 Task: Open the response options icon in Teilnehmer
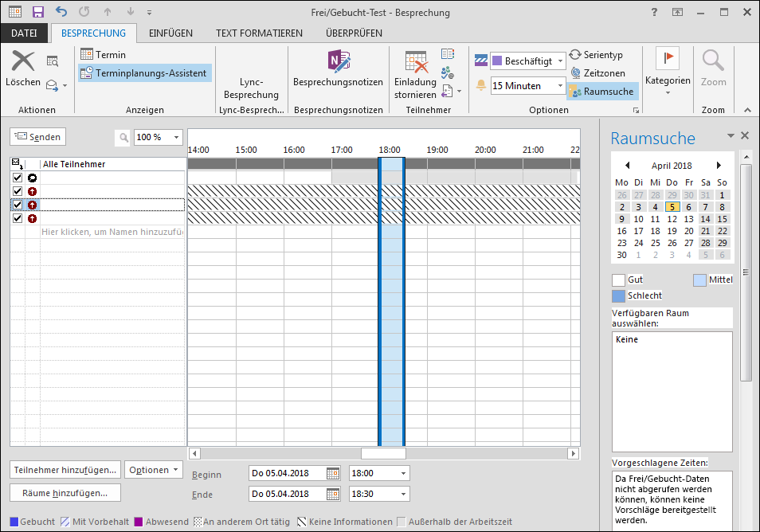pos(448,91)
